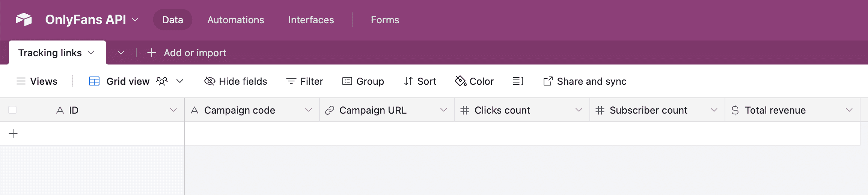Add a new row with plus icon
This screenshot has height=195, width=868.
click(13, 133)
